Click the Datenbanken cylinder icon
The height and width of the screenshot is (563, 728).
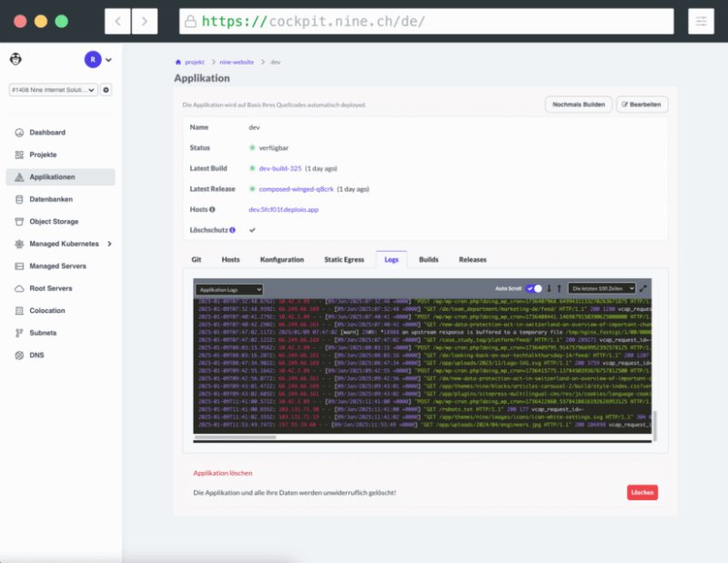(19, 199)
